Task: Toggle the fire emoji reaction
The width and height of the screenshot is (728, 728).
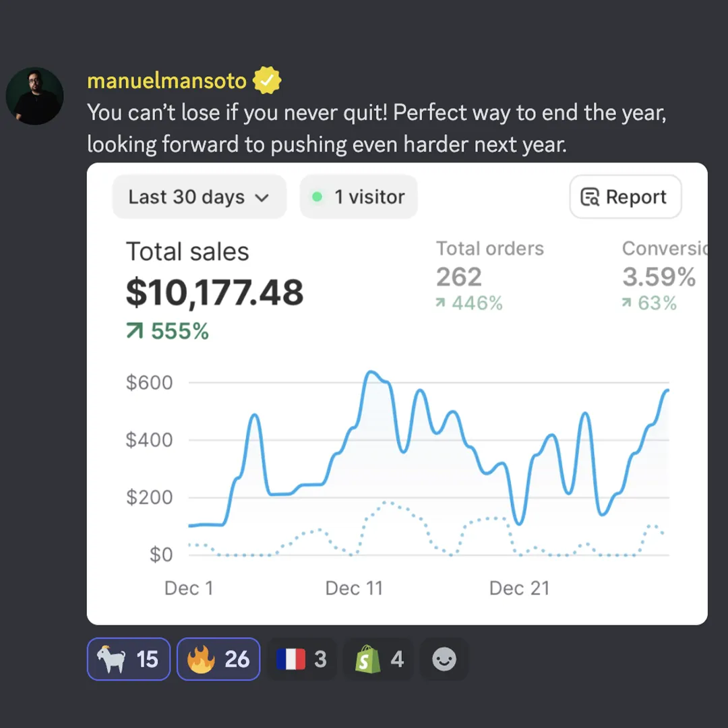Action: [x=218, y=659]
